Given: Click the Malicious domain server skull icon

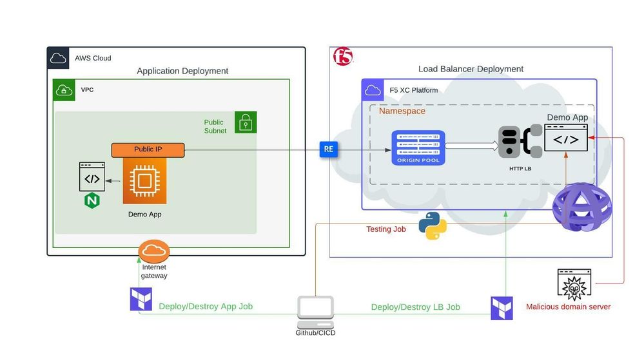Looking at the screenshot, I should pyautogui.click(x=574, y=284).
